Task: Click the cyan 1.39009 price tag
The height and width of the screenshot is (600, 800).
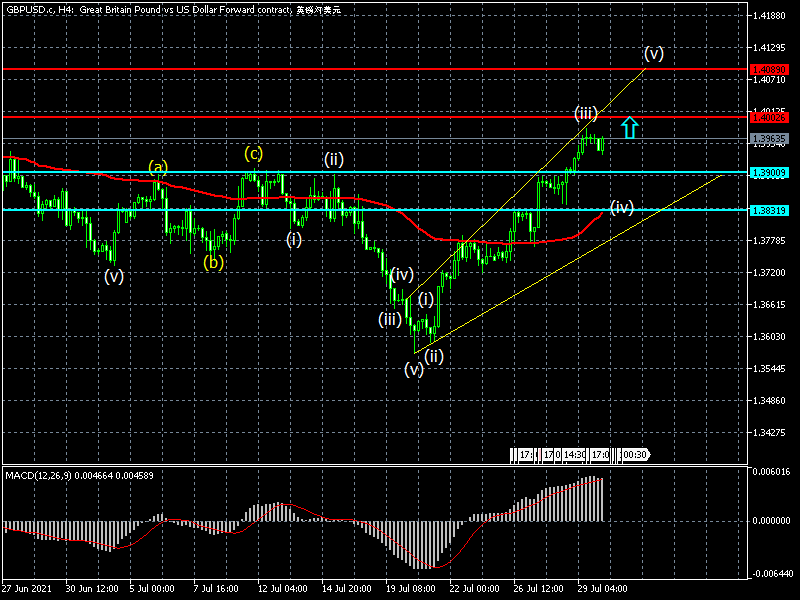Action: pyautogui.click(x=772, y=173)
